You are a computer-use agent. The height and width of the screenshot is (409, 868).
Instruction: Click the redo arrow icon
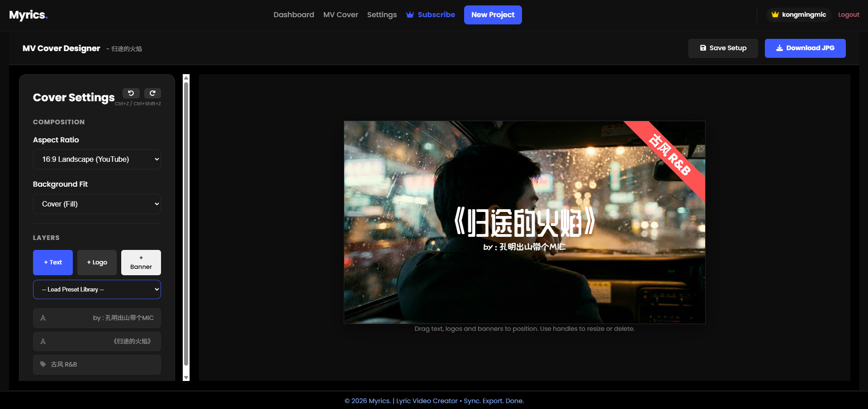pyautogui.click(x=152, y=93)
